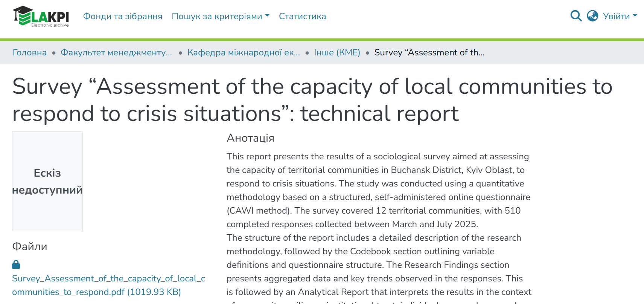
Task: Open Кафедра міжнародної ек... breadcrumb
Action: pyautogui.click(x=244, y=52)
